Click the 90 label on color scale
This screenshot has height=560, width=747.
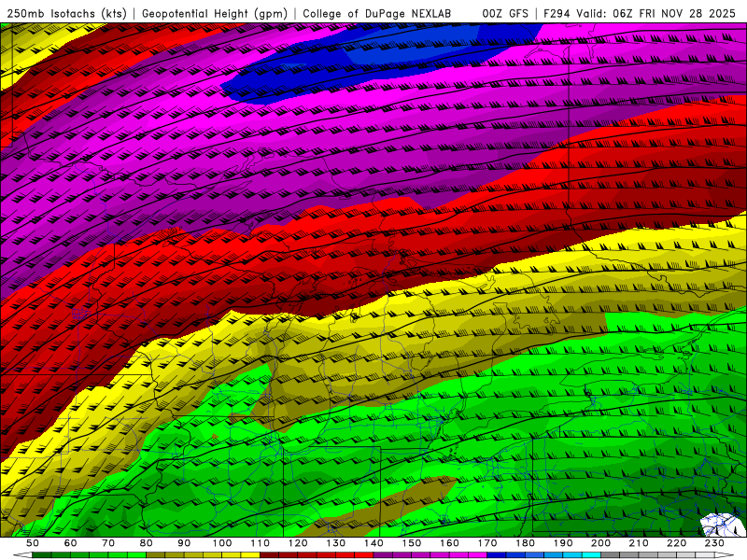pos(184,543)
